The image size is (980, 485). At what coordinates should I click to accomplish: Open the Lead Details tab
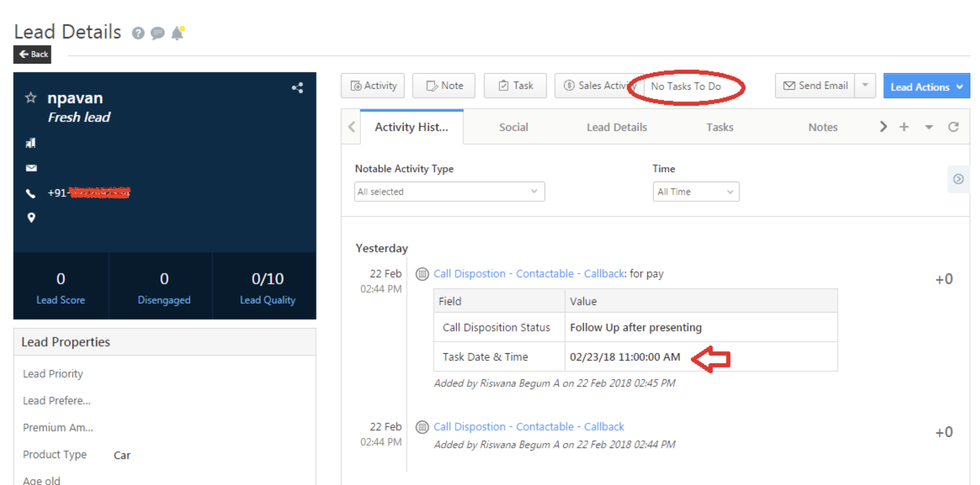click(x=617, y=127)
